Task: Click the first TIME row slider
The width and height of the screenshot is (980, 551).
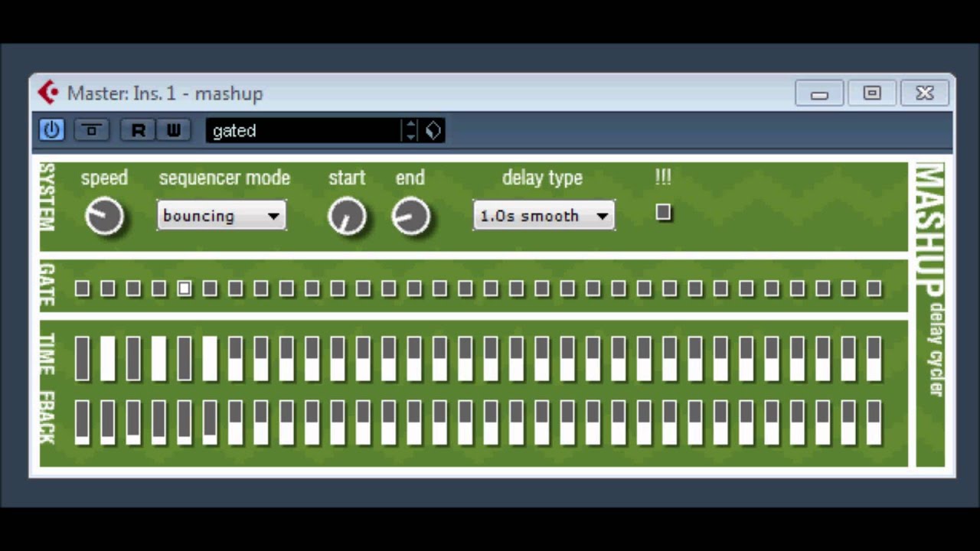Action: point(83,358)
